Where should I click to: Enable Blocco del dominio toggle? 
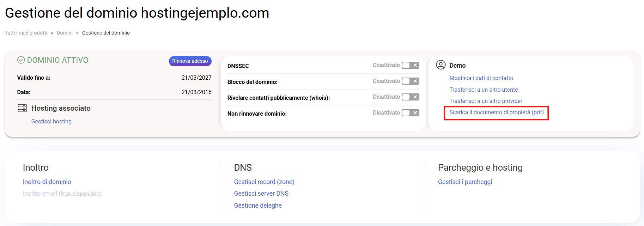410,81
